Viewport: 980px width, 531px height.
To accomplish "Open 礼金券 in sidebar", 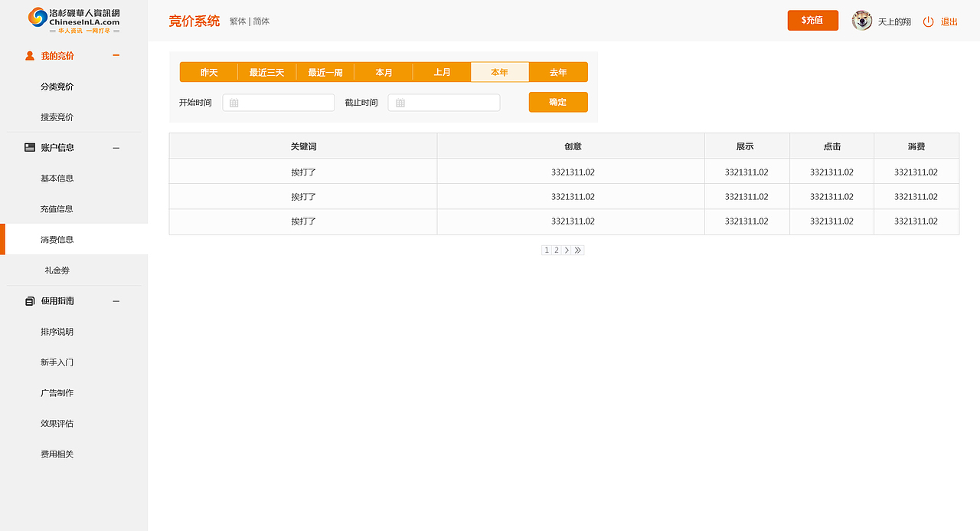I will click(57, 270).
